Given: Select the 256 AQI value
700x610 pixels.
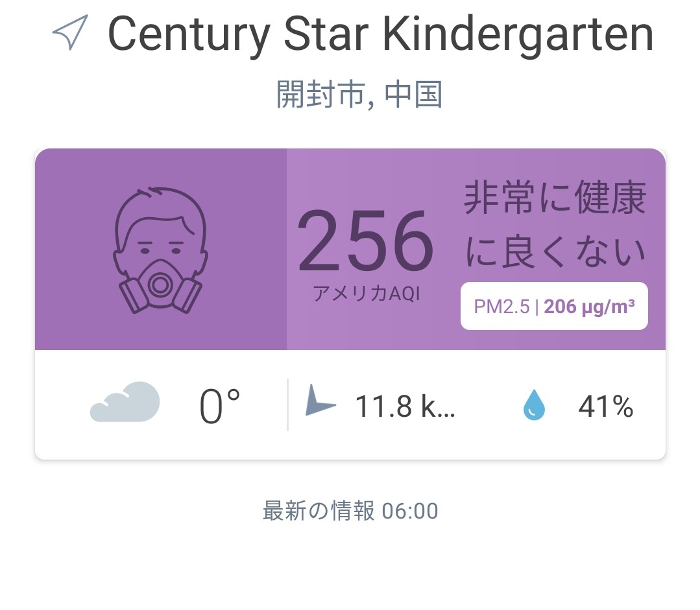Looking at the screenshot, I should (365, 240).
